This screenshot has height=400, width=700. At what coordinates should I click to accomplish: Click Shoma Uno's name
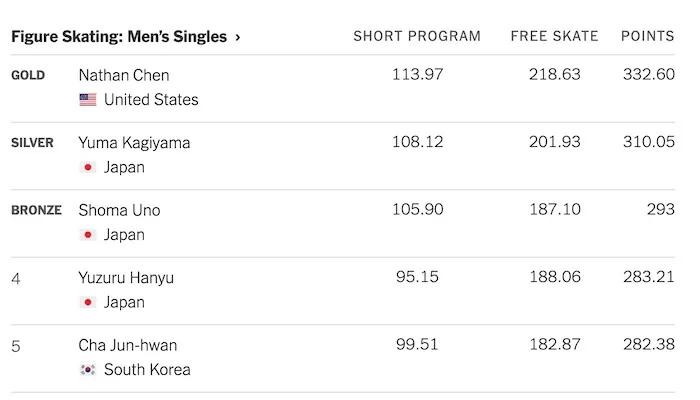[119, 210]
